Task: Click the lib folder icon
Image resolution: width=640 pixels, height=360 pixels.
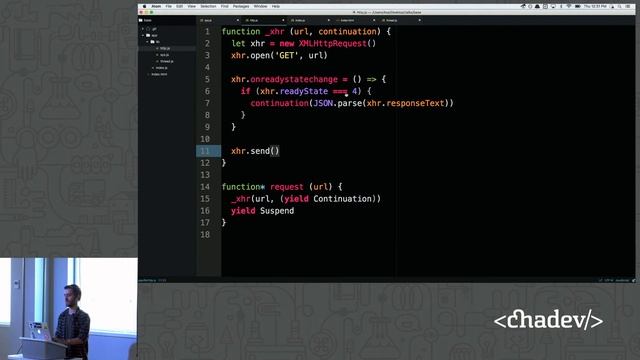Action: 153,42
